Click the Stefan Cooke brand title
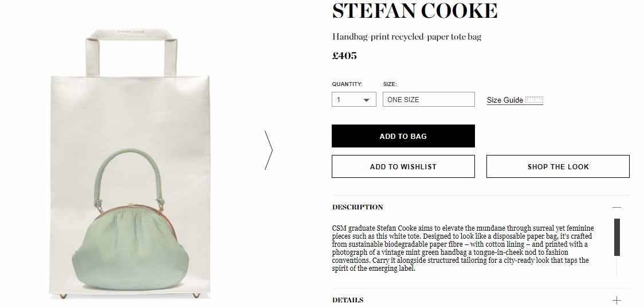This screenshot has width=644, height=307. 414,11
